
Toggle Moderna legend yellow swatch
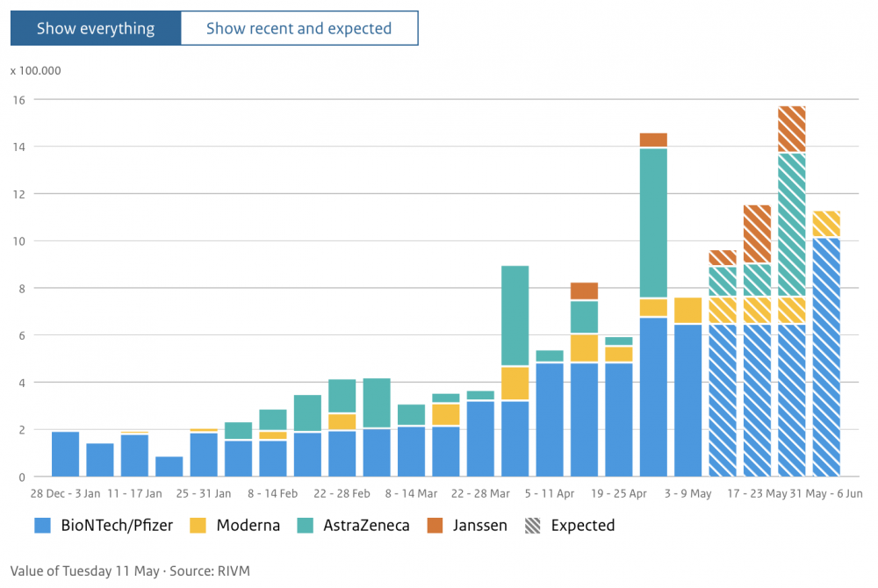click(198, 526)
